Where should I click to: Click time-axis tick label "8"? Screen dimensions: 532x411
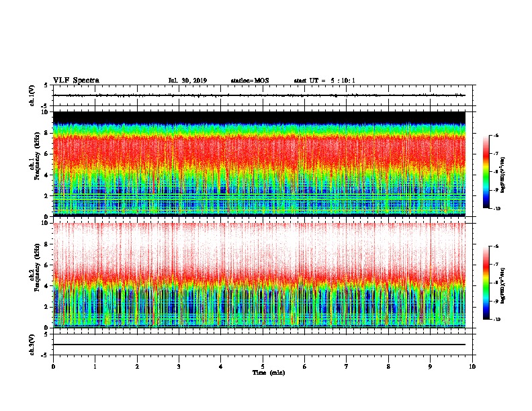tap(388, 367)
